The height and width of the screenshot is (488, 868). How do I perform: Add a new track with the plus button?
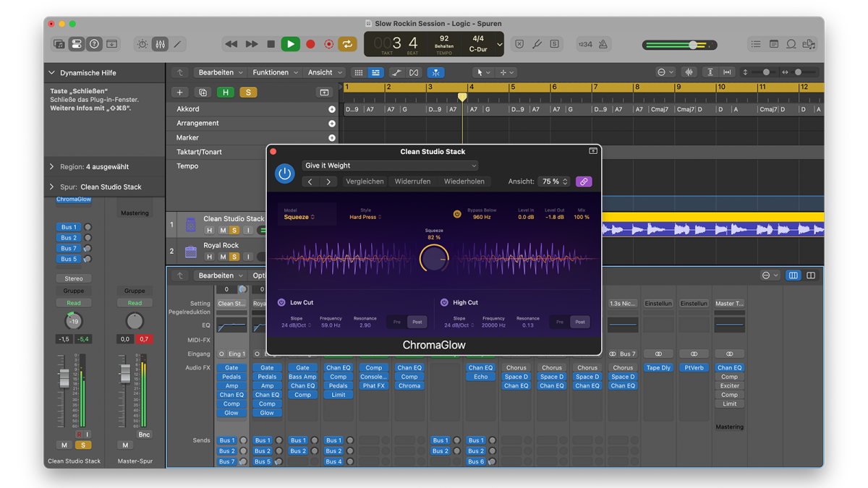coord(179,93)
